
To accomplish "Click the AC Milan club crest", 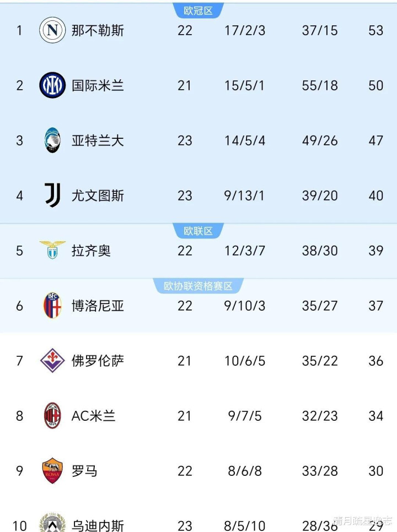I will [x=52, y=416].
